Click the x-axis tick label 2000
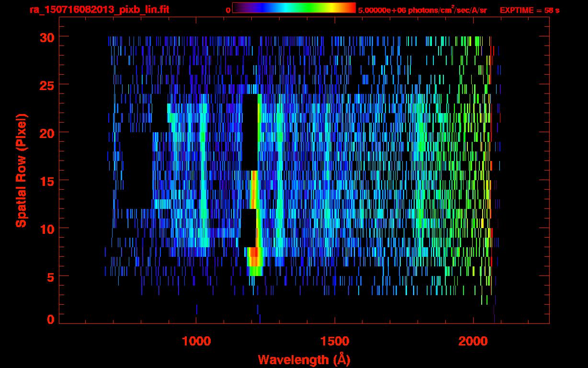This screenshot has width=588, height=368. click(473, 341)
